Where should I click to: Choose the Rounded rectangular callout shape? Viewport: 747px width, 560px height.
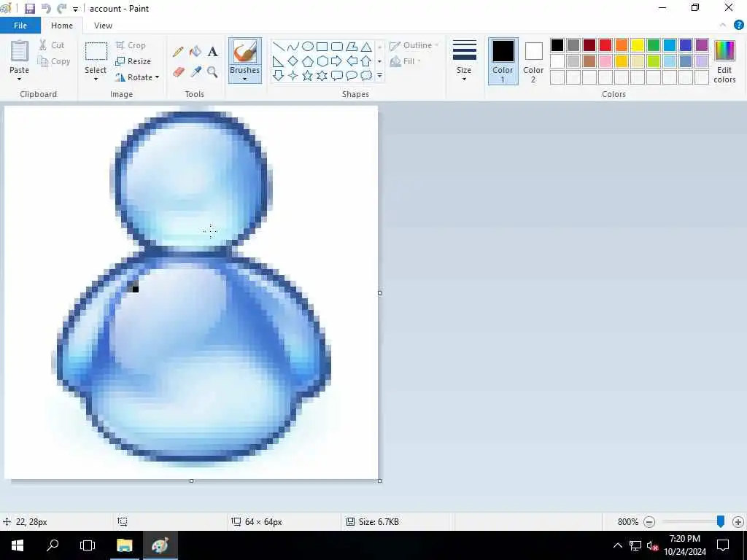tap(337, 75)
